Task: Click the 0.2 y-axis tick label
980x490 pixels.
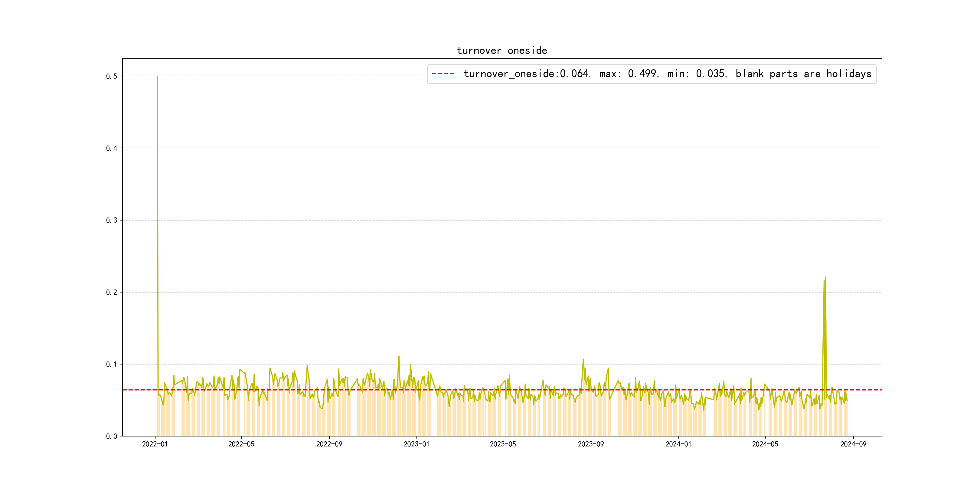Action: pos(112,292)
